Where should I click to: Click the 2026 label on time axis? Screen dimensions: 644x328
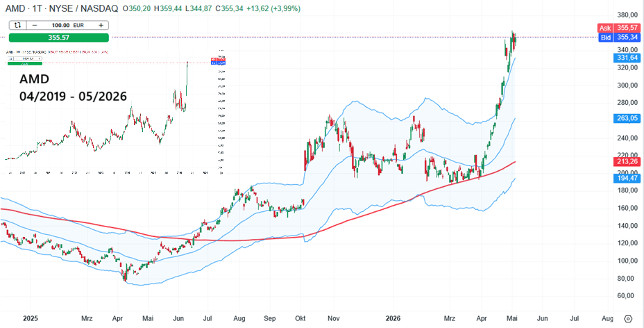[393, 318]
